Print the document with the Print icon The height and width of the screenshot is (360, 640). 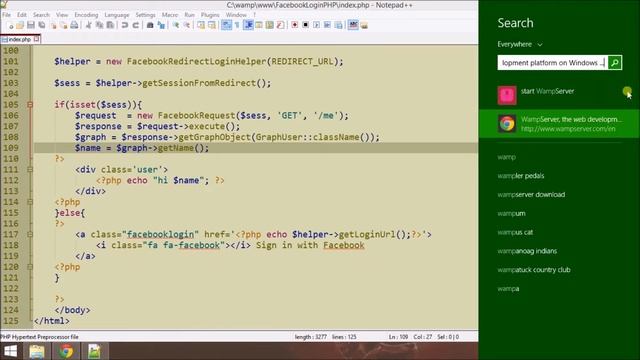74,25
